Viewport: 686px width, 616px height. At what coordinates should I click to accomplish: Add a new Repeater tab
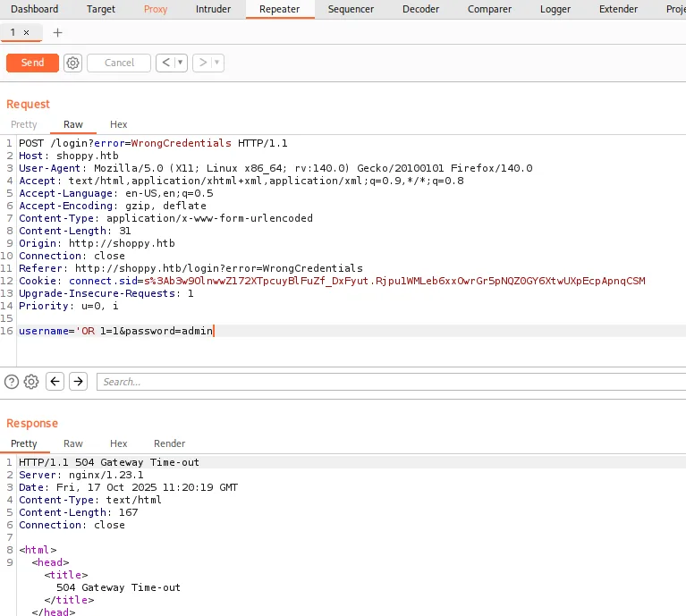[x=57, y=32]
